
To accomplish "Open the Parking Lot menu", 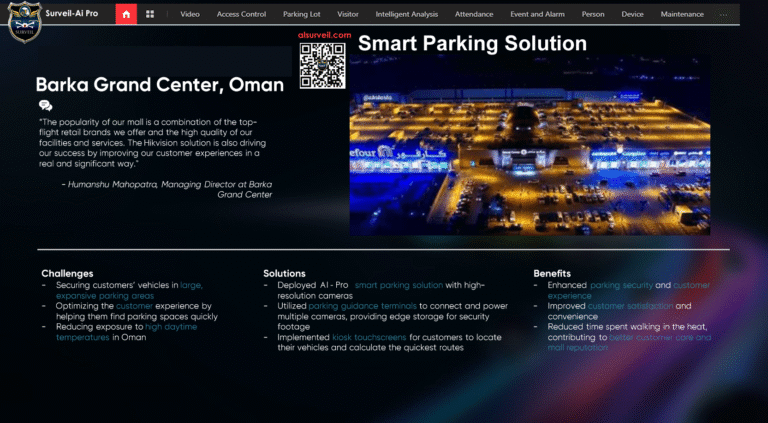I will 302,14.
